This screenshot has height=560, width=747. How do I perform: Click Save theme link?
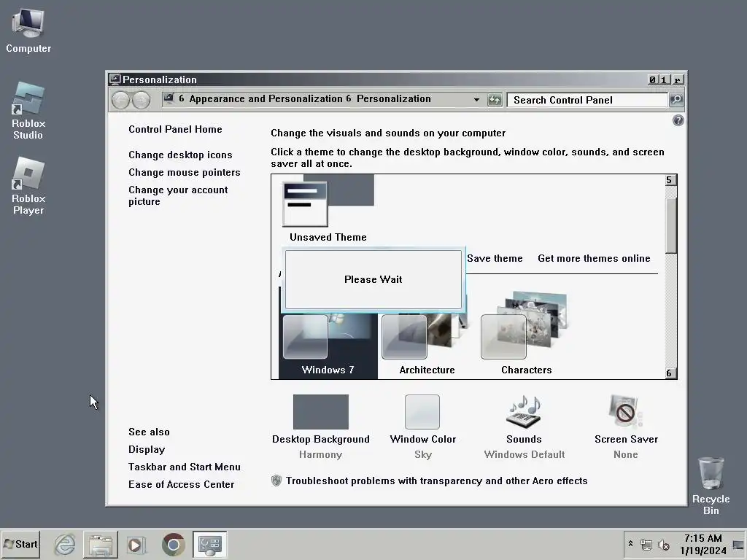pyautogui.click(x=495, y=258)
